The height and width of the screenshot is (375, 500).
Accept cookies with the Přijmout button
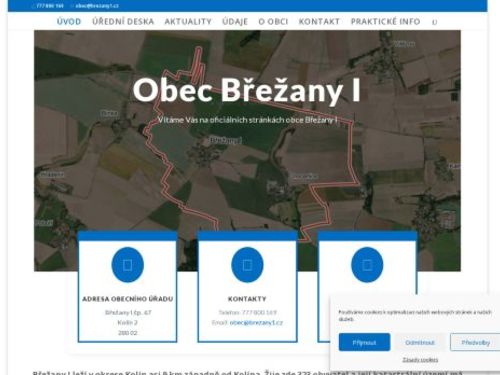[x=364, y=342]
